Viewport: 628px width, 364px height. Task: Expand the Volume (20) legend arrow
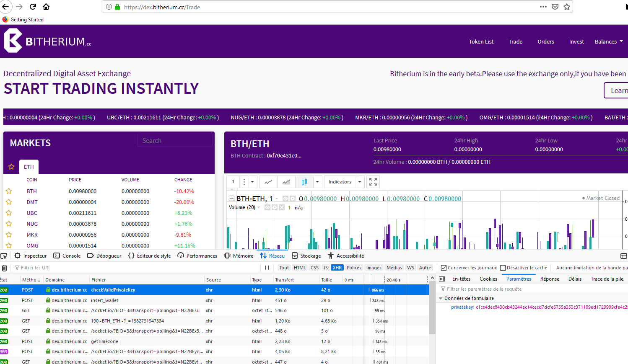point(259,207)
